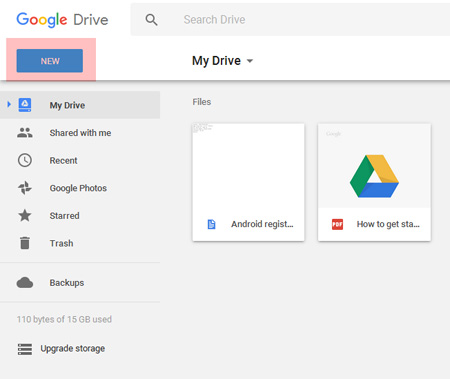Click the Google Photos pinwheel icon
Image resolution: width=450 pixels, height=379 pixels.
(25, 188)
